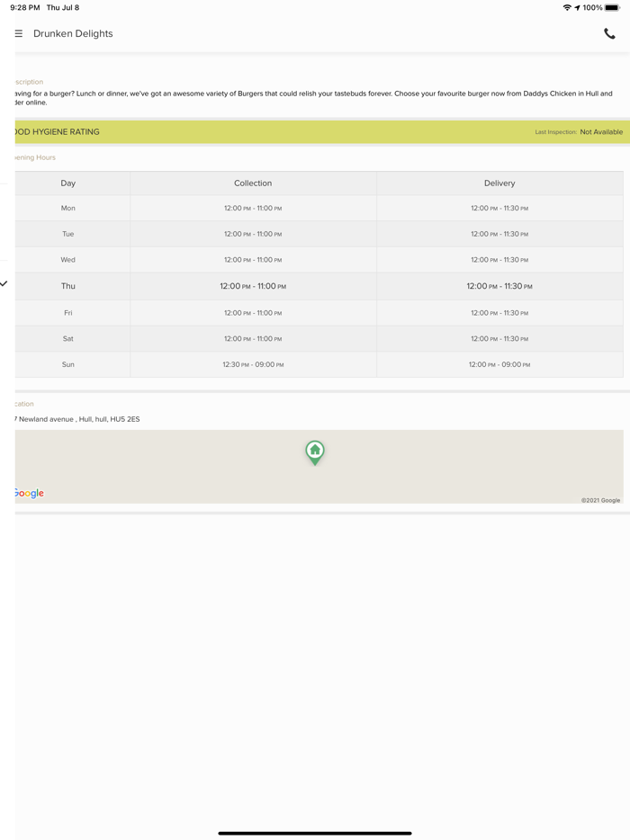630x840 pixels.
Task: Select the Tue row label
Action: point(68,234)
